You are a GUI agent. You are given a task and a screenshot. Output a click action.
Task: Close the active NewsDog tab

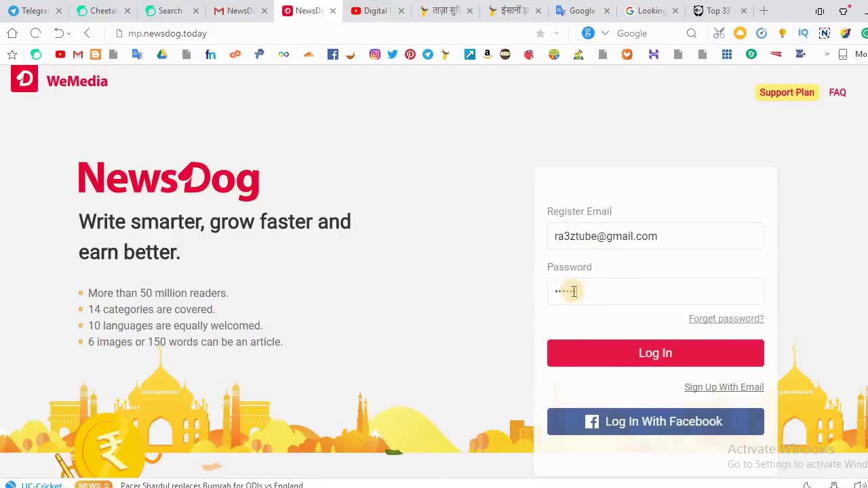(x=333, y=11)
